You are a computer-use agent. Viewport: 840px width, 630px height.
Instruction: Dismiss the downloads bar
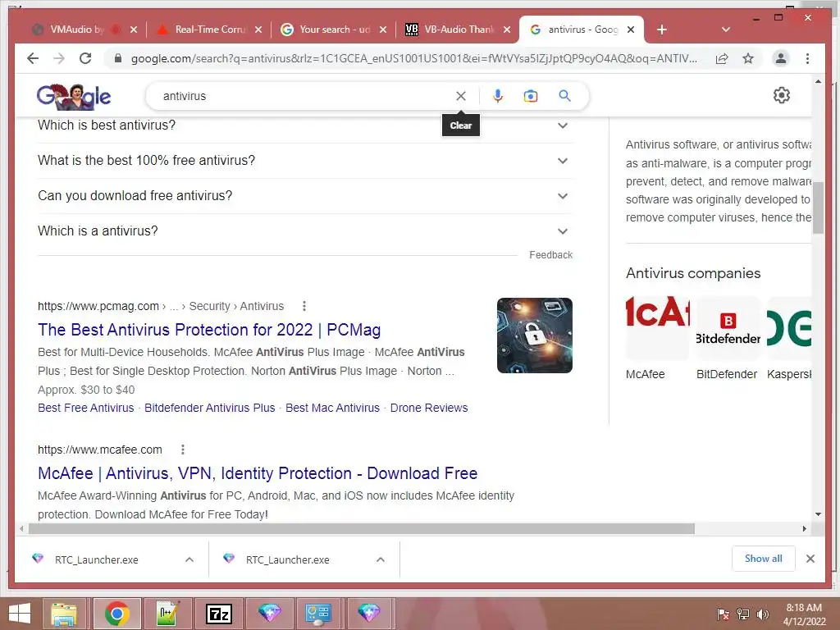click(x=810, y=559)
